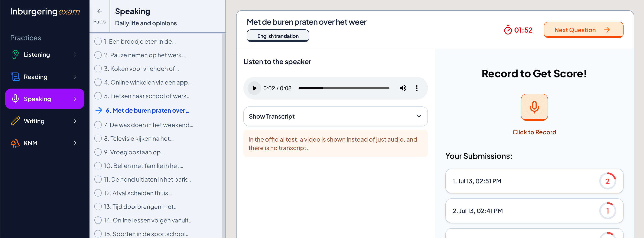
Task: Select radio for 10. Bellen met familie
Action: coord(98,166)
